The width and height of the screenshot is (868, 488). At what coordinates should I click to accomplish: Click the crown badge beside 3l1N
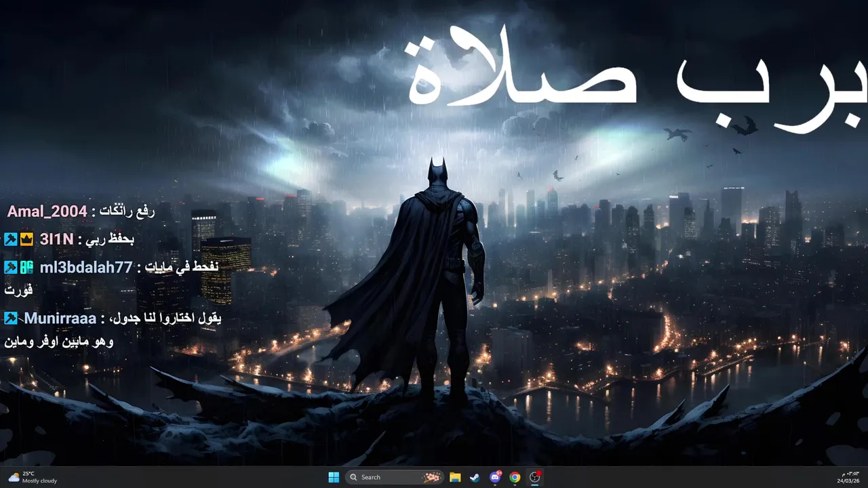tap(26, 239)
